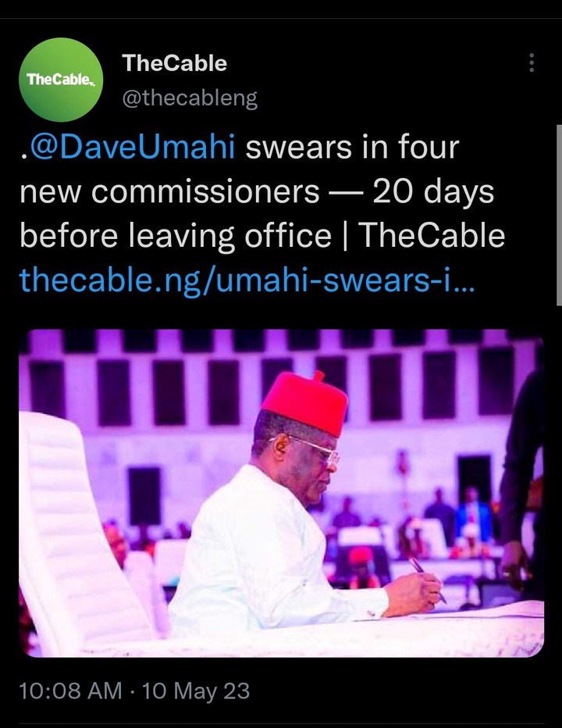The image size is (562, 728).
Task: Click the word "commissioners" in tweet
Action: [205, 191]
